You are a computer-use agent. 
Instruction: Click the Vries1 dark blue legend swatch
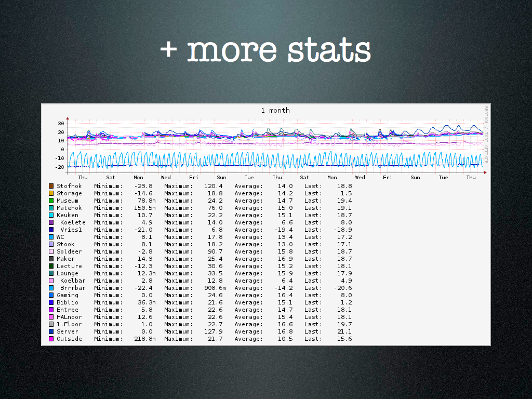click(x=51, y=230)
